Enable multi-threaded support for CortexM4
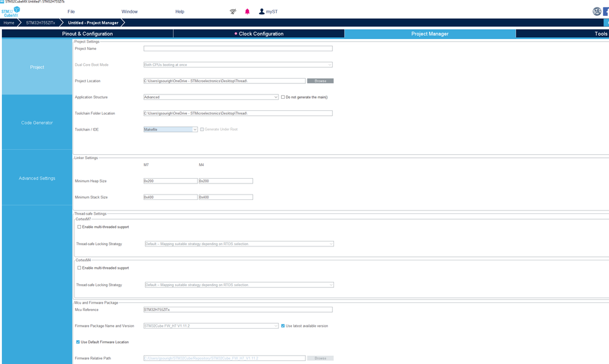This screenshot has height=364, width=609. click(79, 268)
